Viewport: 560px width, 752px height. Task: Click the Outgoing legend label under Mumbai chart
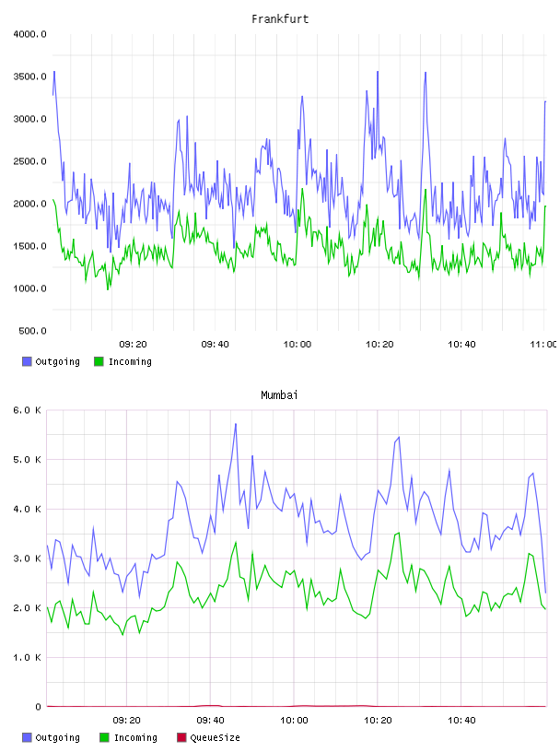pos(57,737)
